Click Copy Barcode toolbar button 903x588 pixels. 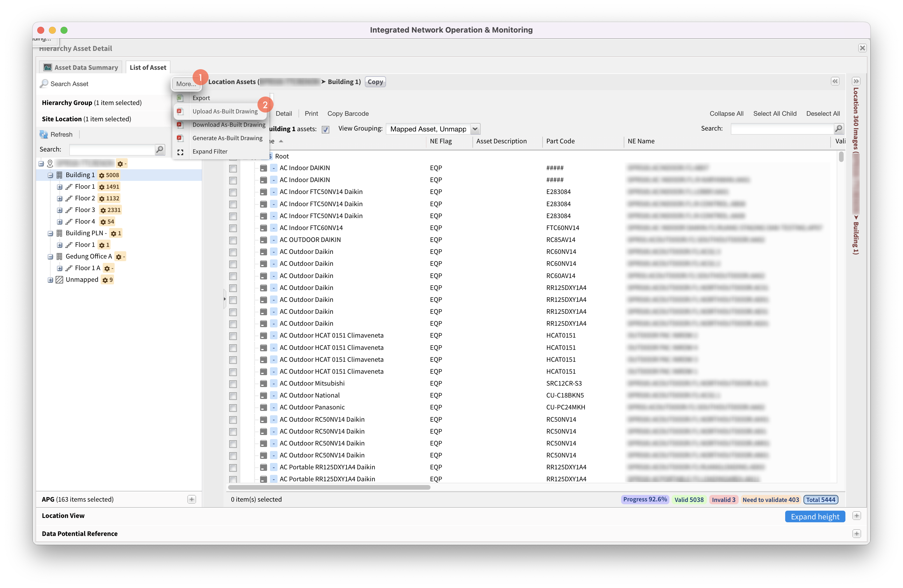(x=348, y=113)
